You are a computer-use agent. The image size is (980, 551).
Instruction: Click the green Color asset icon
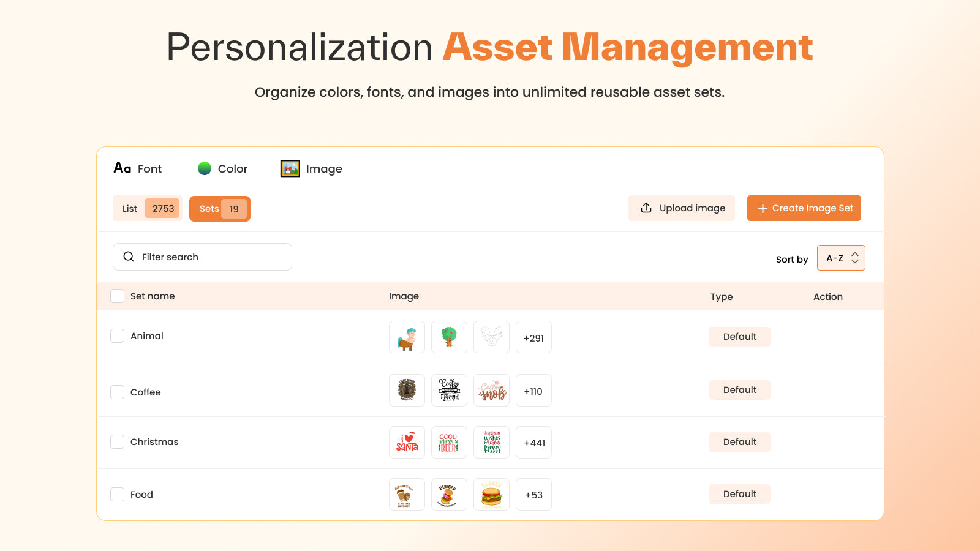204,167
